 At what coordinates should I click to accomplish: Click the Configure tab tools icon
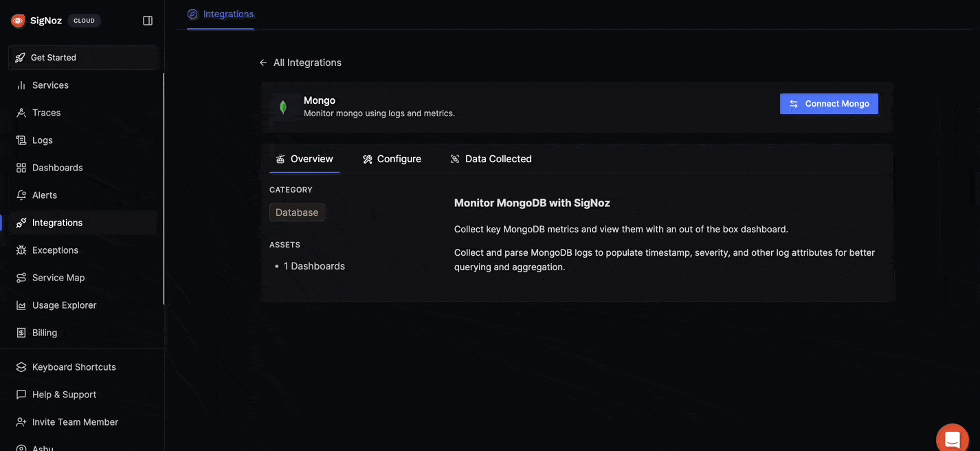[368, 159]
